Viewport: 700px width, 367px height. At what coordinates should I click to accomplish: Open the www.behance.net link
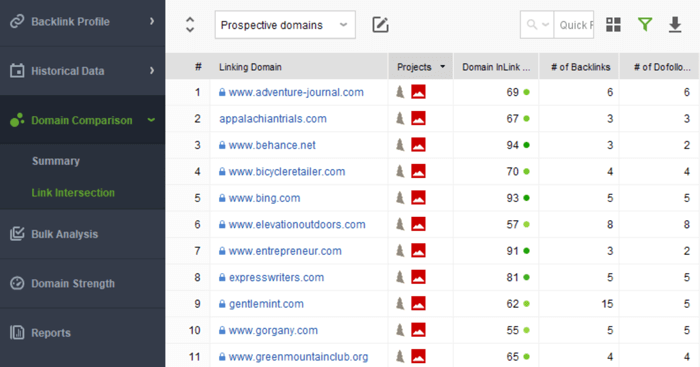(272, 145)
